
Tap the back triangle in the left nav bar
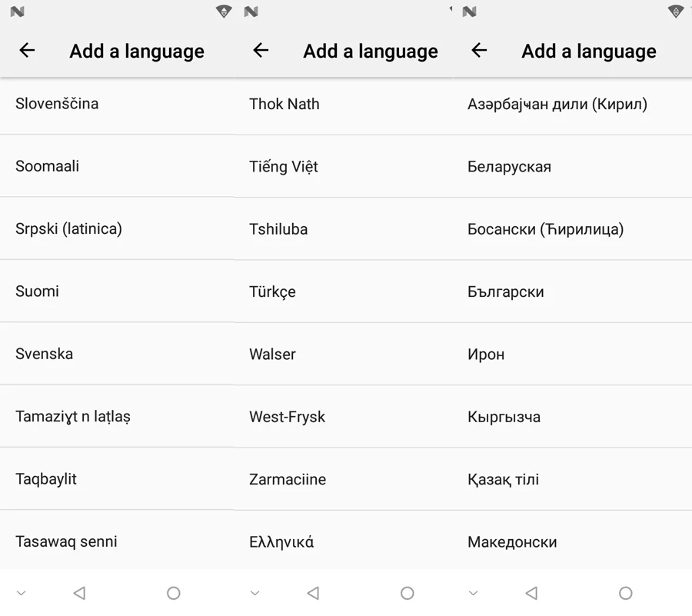79,593
